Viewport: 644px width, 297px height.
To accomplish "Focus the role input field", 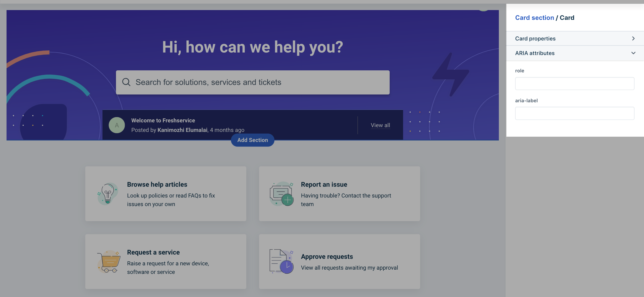I will (574, 83).
